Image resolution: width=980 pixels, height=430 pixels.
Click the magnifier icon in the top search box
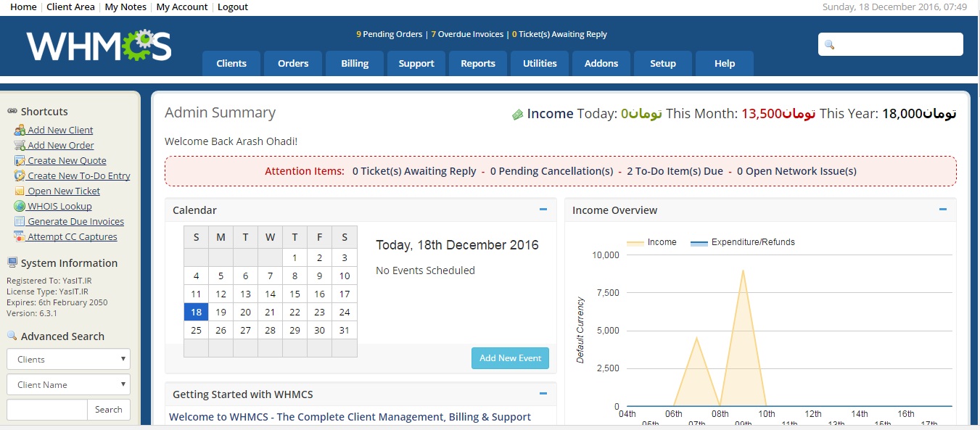tap(830, 45)
